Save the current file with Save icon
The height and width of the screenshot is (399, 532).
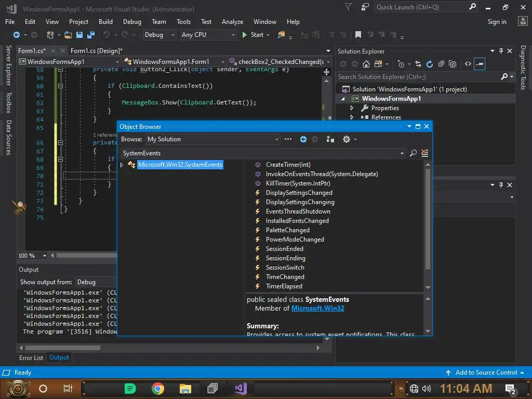click(79, 35)
